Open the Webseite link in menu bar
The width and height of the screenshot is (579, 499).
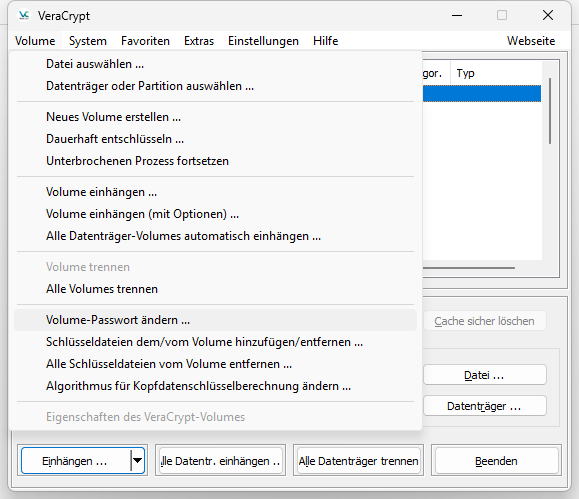click(x=531, y=41)
